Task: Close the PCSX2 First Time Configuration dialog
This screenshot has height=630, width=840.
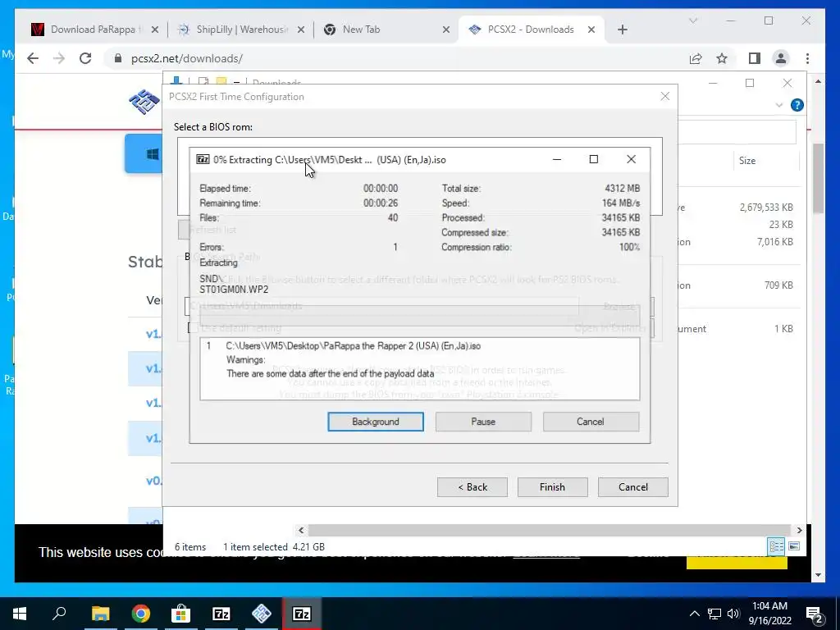Action: click(664, 97)
